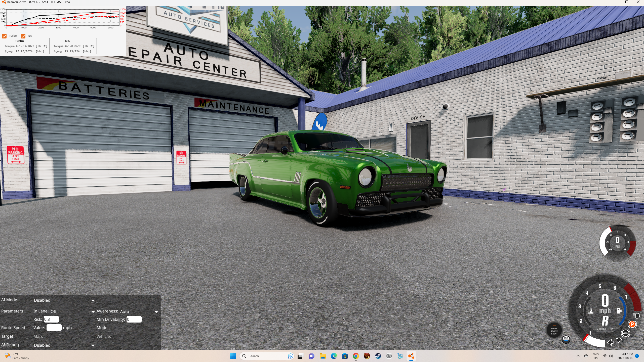Open Task View on the taskbar

click(x=300, y=356)
